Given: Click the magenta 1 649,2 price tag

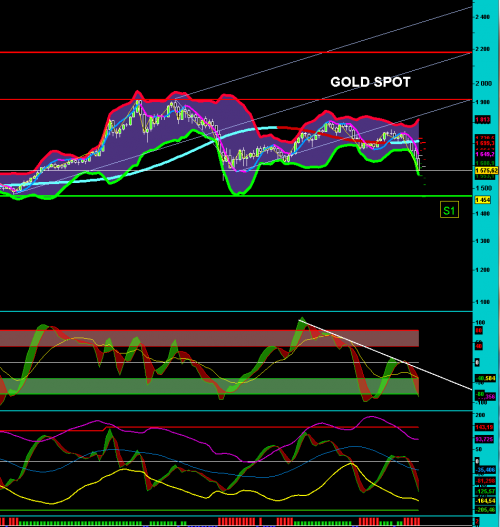Looking at the screenshot, I should tap(485, 154).
